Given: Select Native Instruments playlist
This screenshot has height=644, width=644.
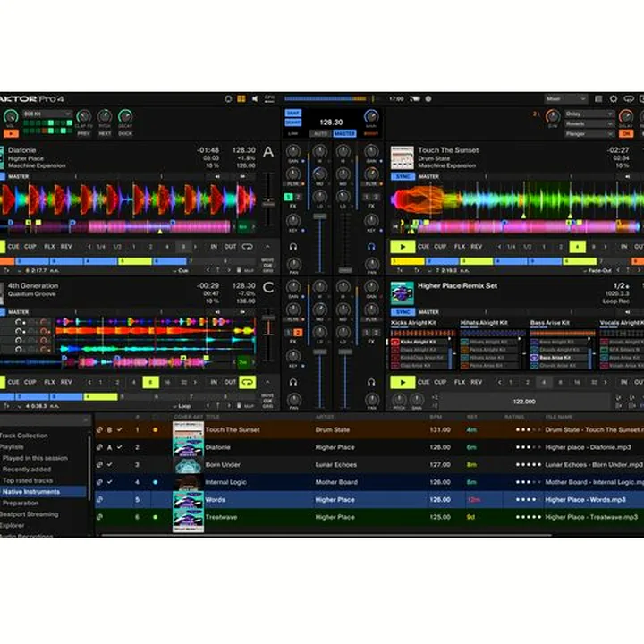Looking at the screenshot, I should tap(31, 492).
